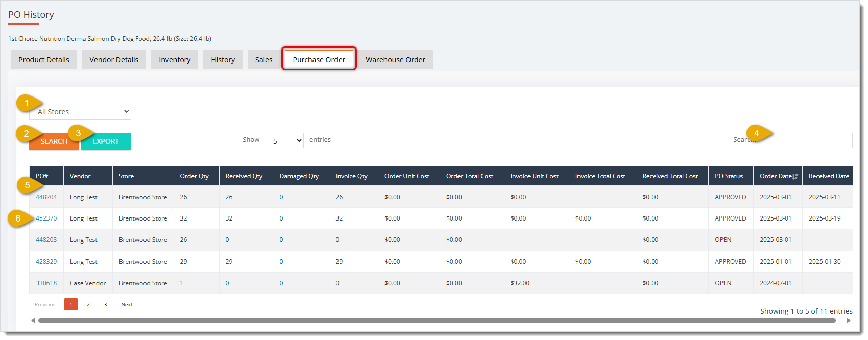868x340 pixels.
Task: Sort table by PO# column header
Action: click(x=46, y=176)
